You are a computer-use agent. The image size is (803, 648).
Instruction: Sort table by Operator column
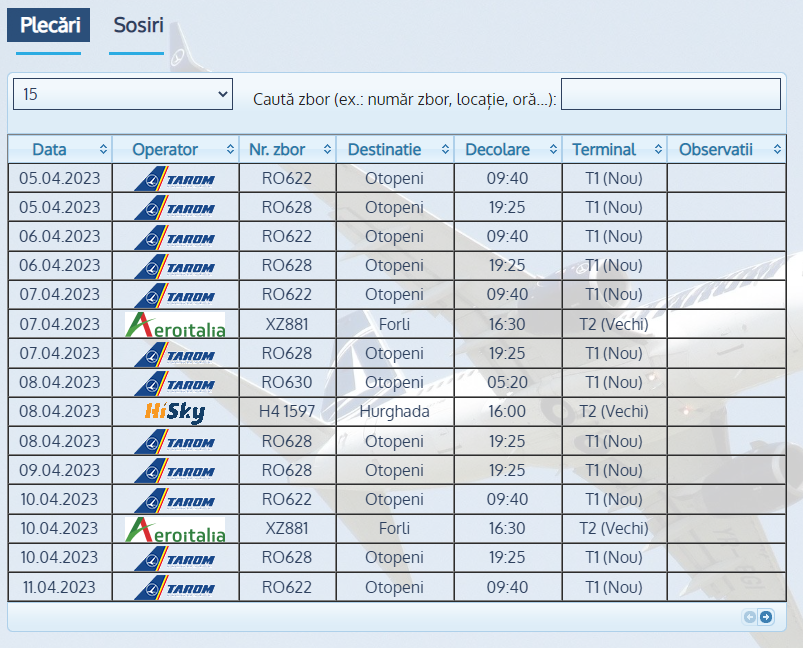point(175,150)
